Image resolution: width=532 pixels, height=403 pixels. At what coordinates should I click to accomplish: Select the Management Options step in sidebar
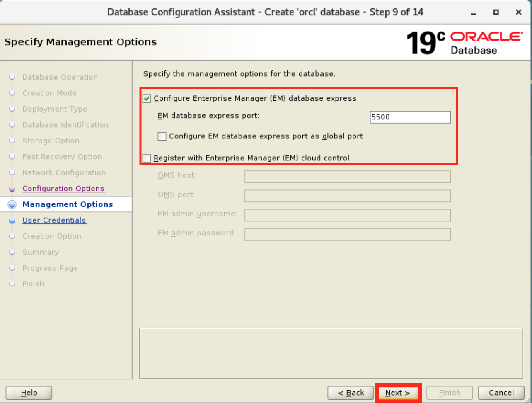click(68, 204)
